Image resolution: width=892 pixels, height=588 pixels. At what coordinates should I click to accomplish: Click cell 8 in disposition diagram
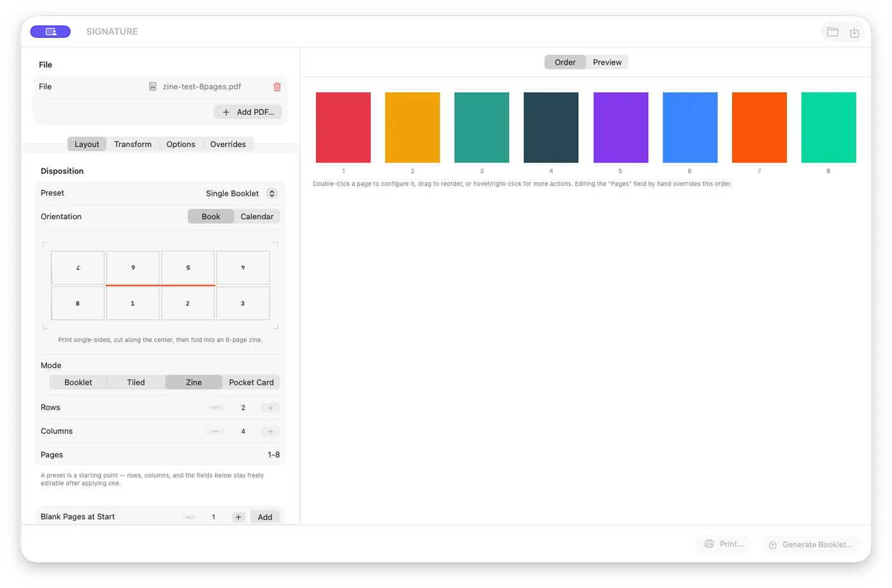(78, 303)
